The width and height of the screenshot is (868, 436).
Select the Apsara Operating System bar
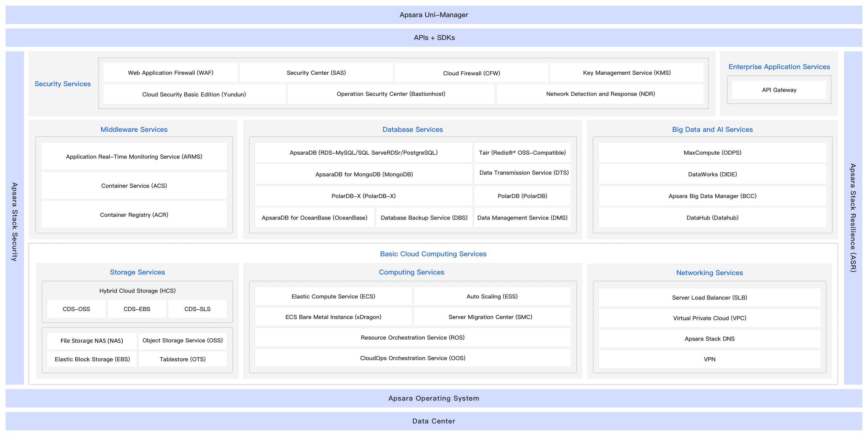[x=434, y=398]
